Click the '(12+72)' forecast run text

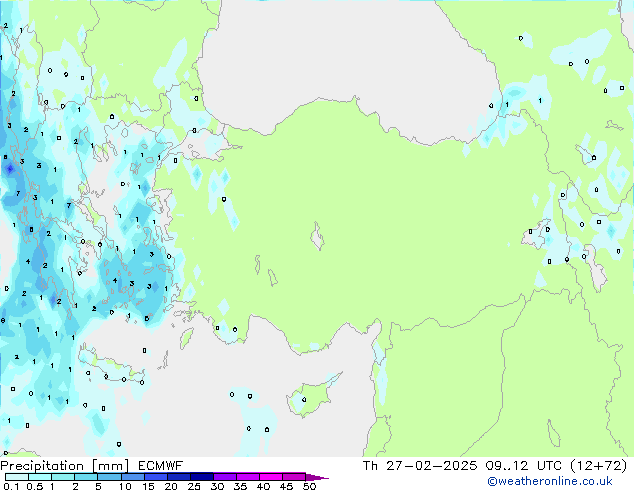598,466
